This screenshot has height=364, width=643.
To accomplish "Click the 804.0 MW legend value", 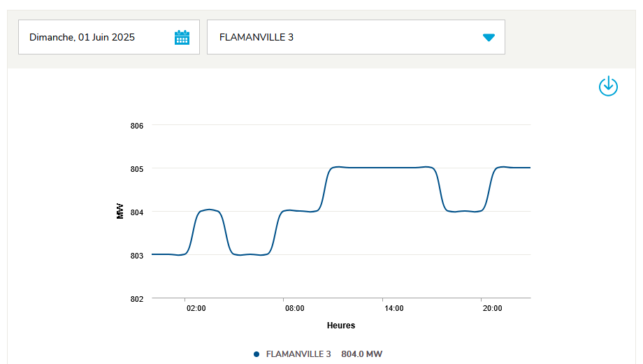I will (361, 354).
